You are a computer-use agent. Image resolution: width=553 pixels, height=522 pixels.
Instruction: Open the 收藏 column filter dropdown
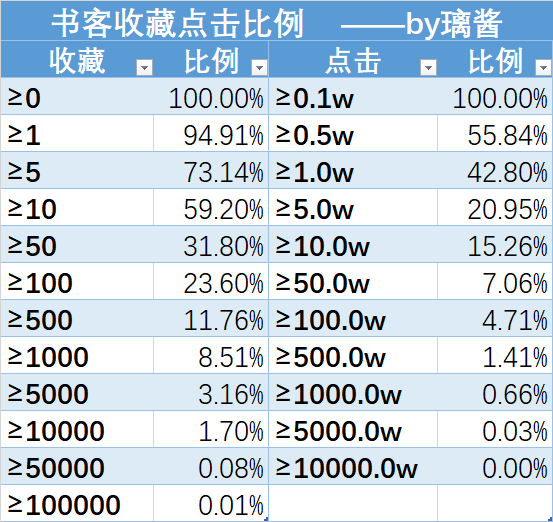point(144,67)
